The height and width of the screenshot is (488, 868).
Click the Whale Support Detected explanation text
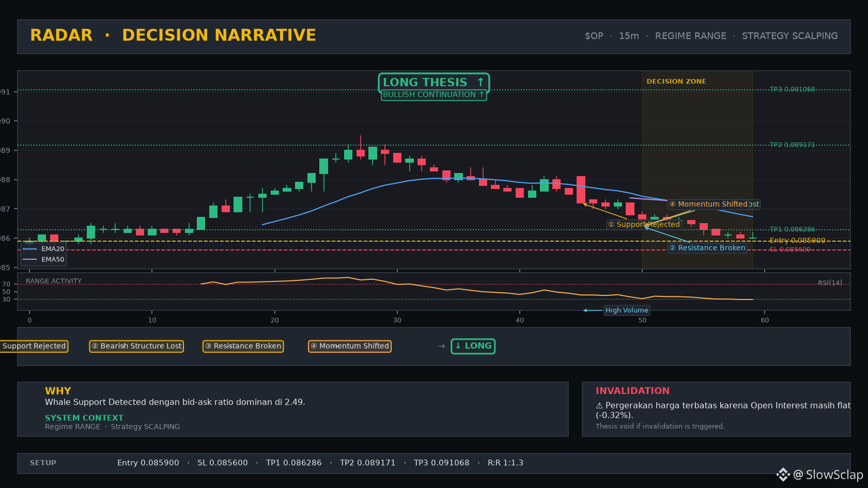pyautogui.click(x=175, y=402)
